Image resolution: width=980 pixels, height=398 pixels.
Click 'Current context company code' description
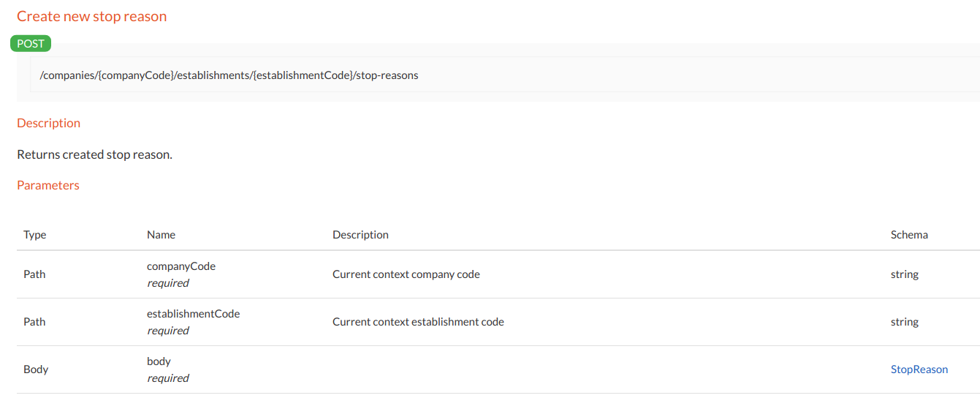(406, 274)
